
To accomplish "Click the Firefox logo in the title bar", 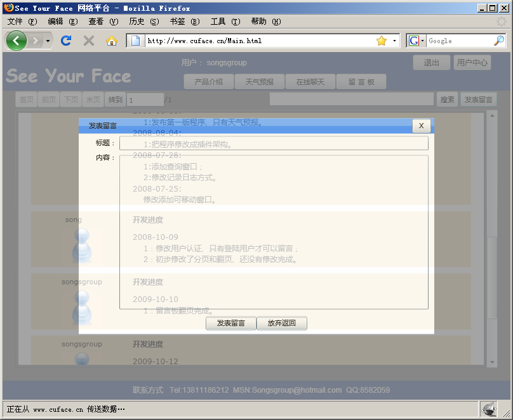I will [9, 8].
